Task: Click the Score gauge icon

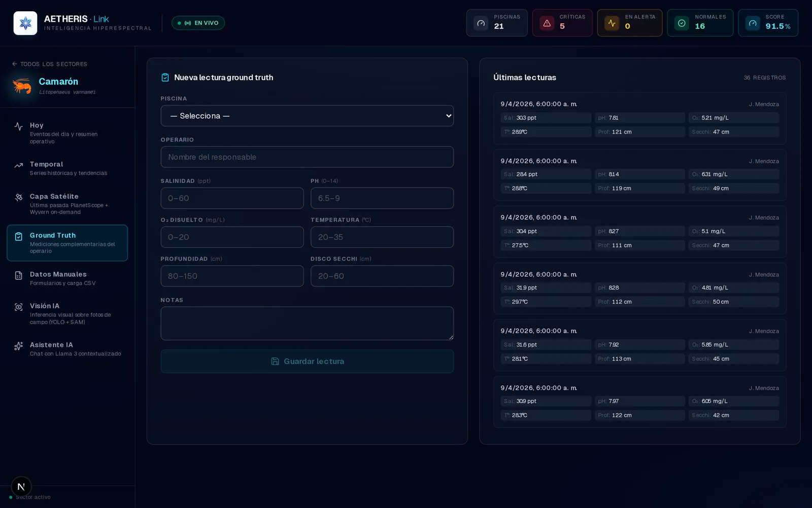Action: coord(753,23)
